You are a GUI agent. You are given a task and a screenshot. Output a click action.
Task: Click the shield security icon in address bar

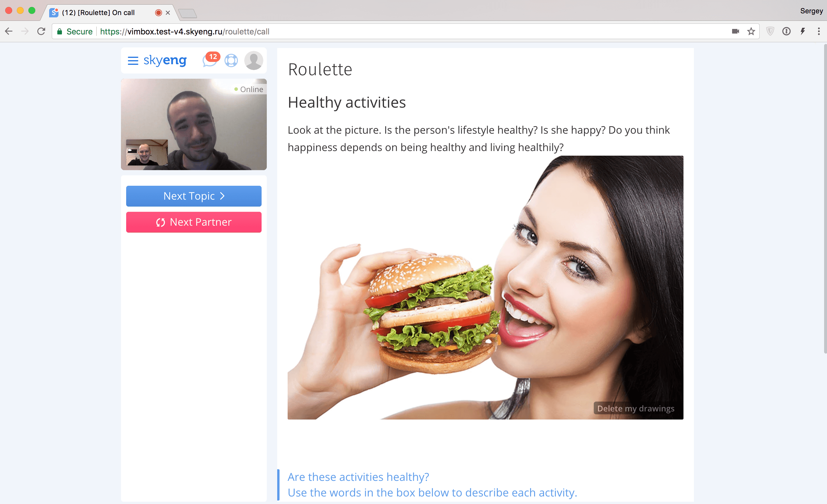(x=770, y=31)
